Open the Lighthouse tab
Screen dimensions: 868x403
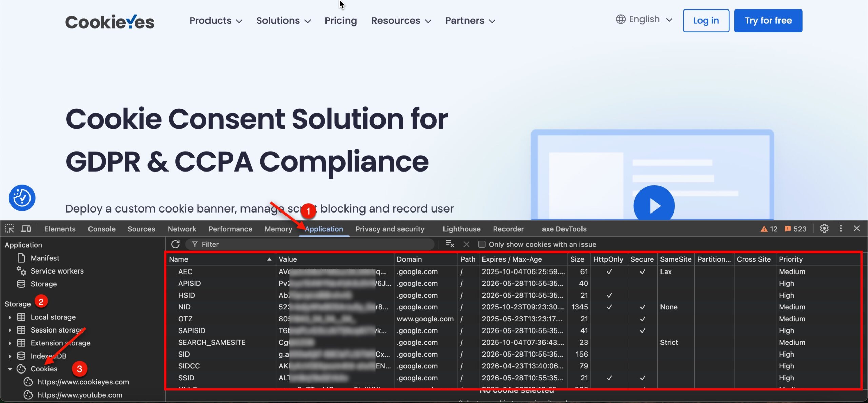click(461, 229)
